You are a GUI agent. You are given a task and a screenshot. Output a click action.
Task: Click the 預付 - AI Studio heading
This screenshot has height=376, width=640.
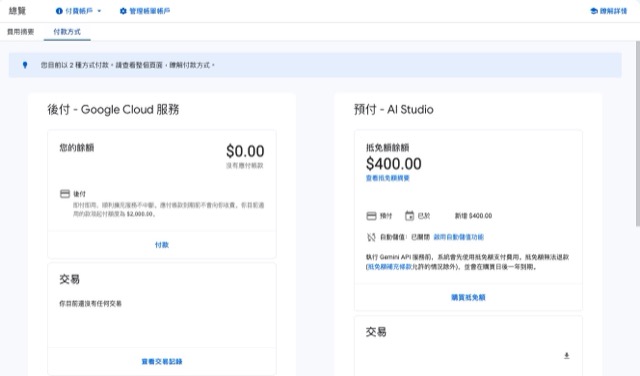(x=393, y=109)
